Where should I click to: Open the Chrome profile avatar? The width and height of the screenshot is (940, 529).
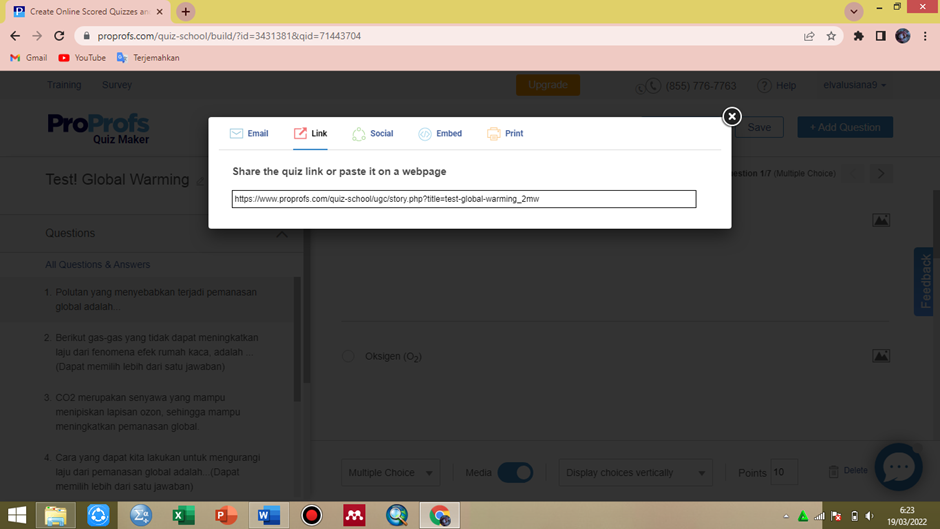[902, 36]
